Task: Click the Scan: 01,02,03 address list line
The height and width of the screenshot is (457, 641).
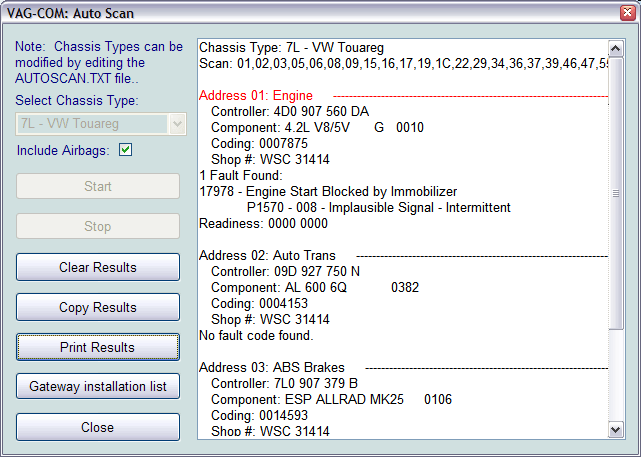Action: coord(403,64)
